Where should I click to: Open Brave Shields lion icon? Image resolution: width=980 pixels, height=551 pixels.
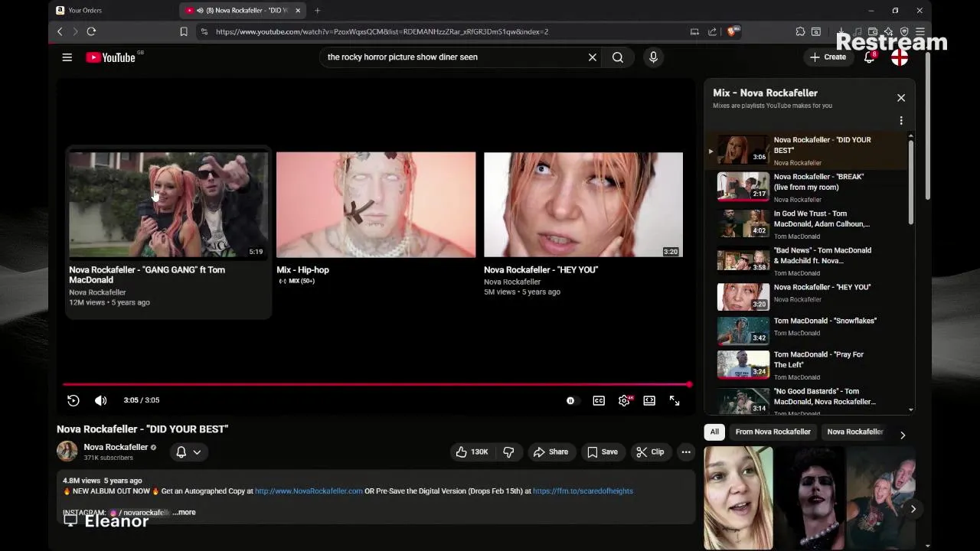tap(733, 31)
